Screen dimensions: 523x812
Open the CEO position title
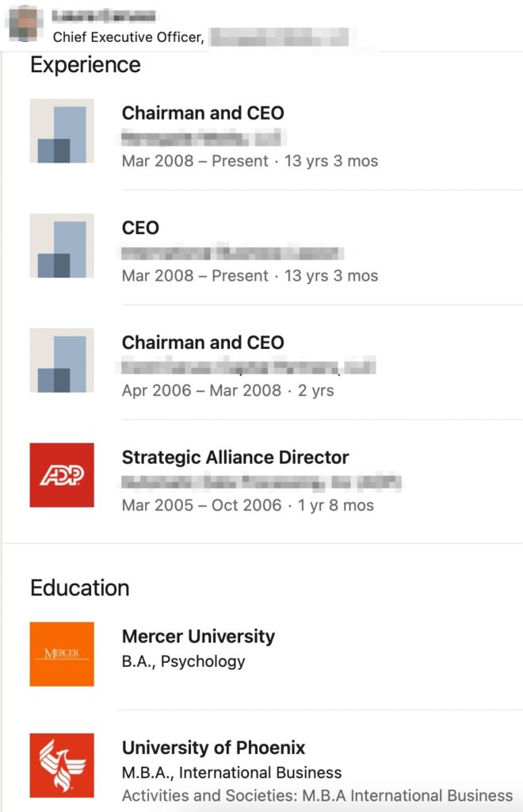(x=140, y=228)
